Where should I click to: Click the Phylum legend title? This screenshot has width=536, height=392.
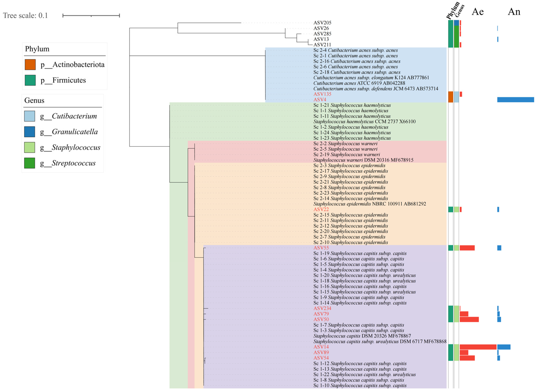pyautogui.click(x=37, y=49)
